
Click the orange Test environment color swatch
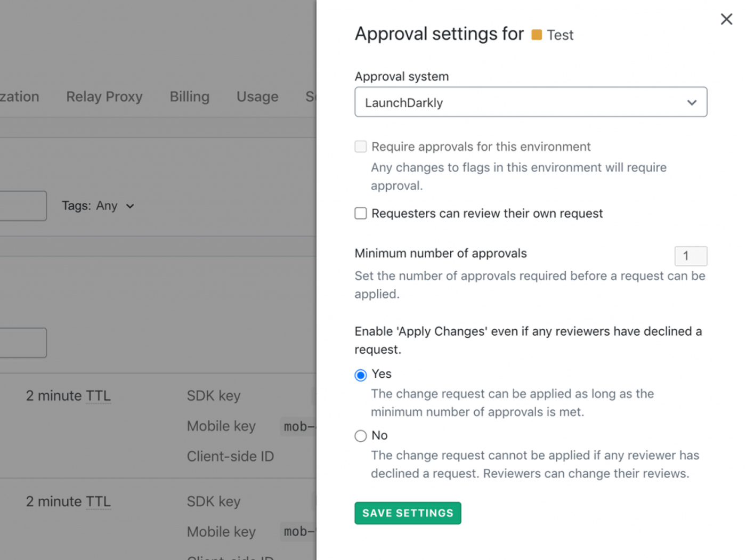[x=537, y=35]
